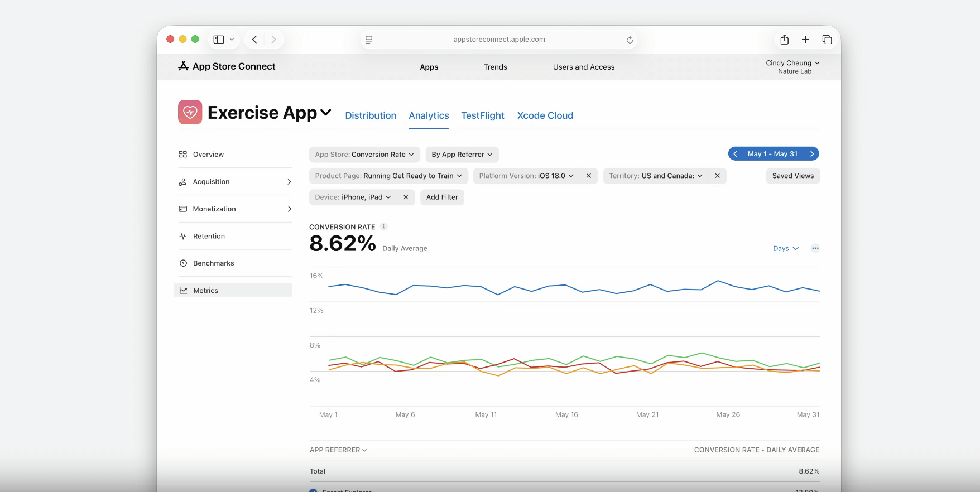
Task: Click the App Store Connect logo
Action: coord(227,66)
